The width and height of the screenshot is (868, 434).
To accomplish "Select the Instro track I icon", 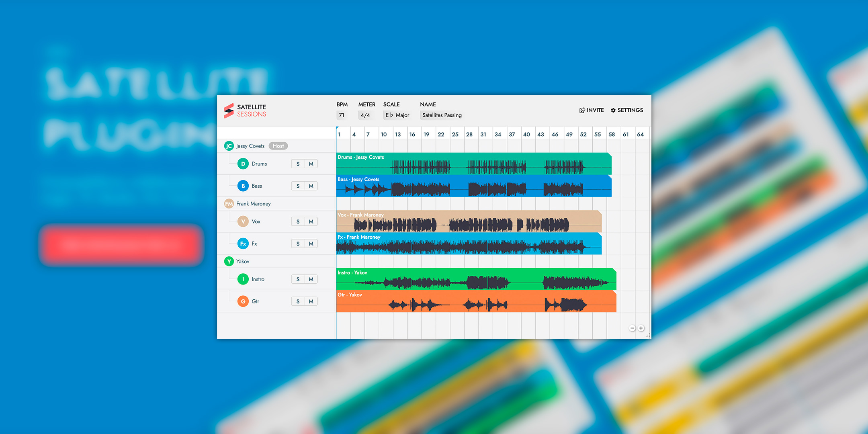I will 243,279.
